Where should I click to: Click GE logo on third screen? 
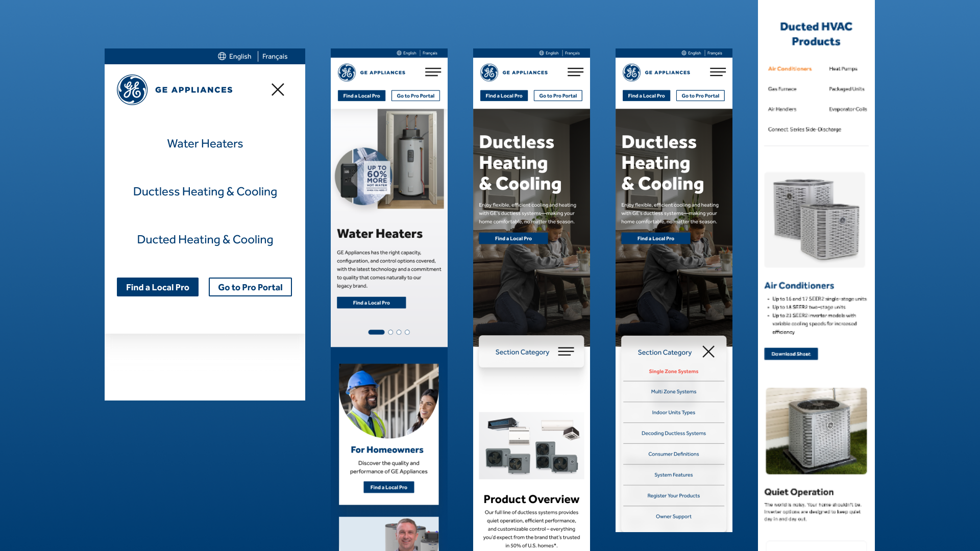click(489, 72)
